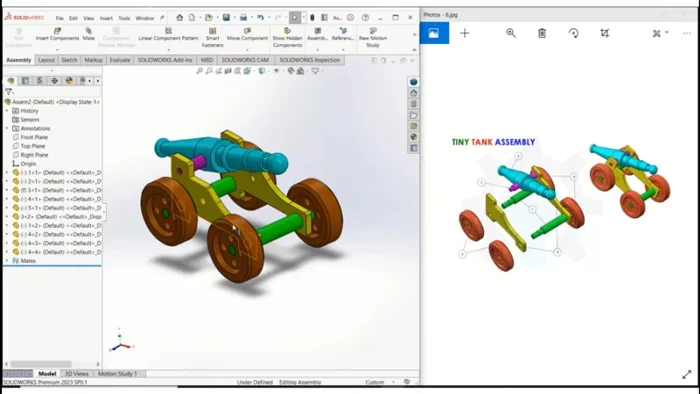Open the DisplayManager tab icon
700x394 pixels.
(x=69, y=81)
